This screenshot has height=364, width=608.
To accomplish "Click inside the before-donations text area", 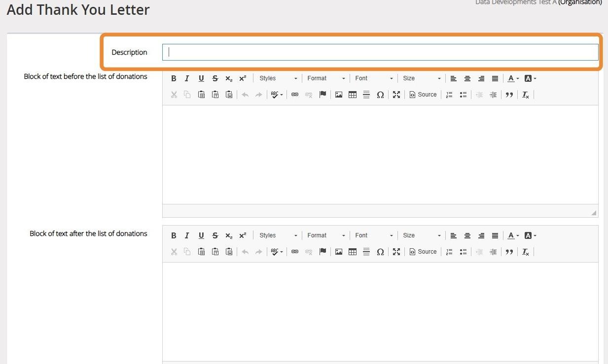I will click(x=380, y=155).
